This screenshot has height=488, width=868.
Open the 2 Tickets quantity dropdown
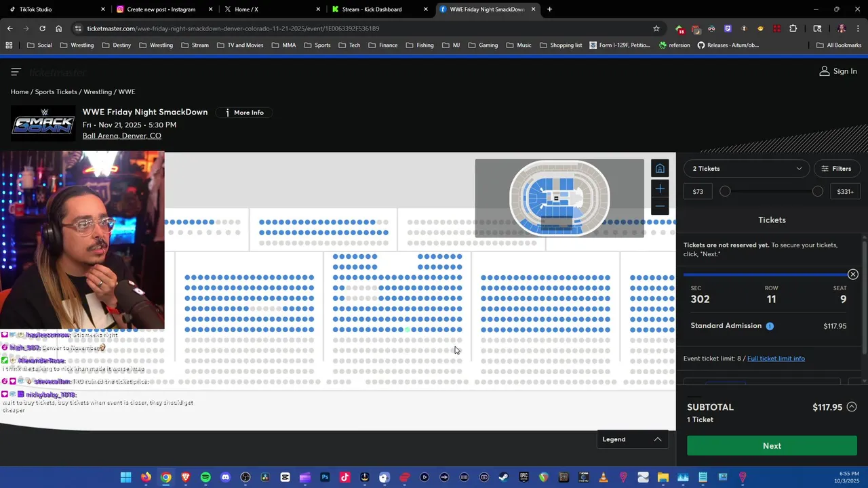747,169
